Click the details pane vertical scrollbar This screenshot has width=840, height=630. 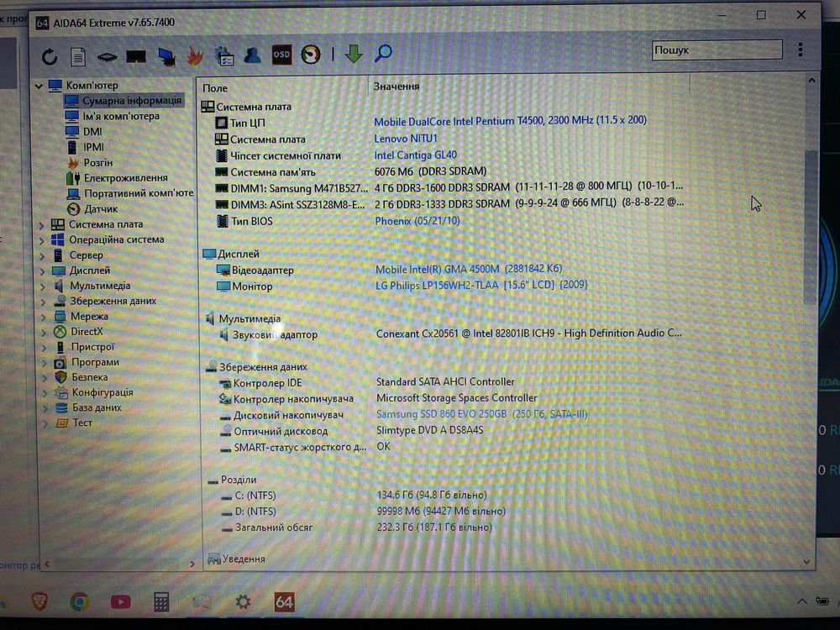click(811, 227)
